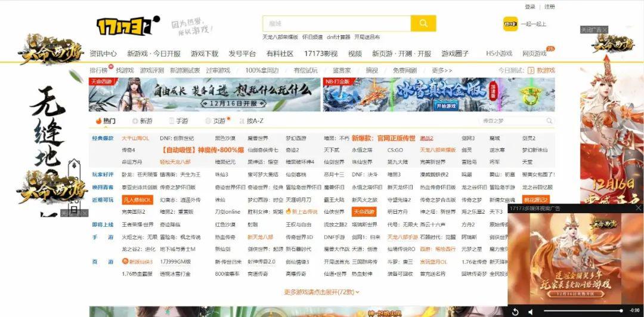
Task: Click the orange 天命西游 button in the game list
Action: point(364,212)
